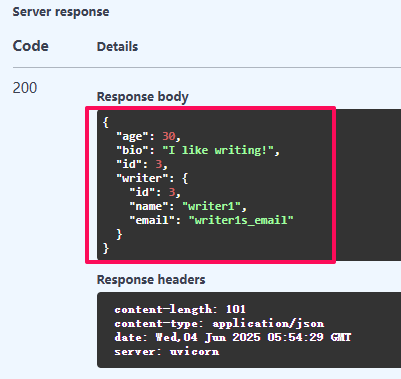Click the age value 30
The height and width of the screenshot is (379, 401).
point(169,136)
